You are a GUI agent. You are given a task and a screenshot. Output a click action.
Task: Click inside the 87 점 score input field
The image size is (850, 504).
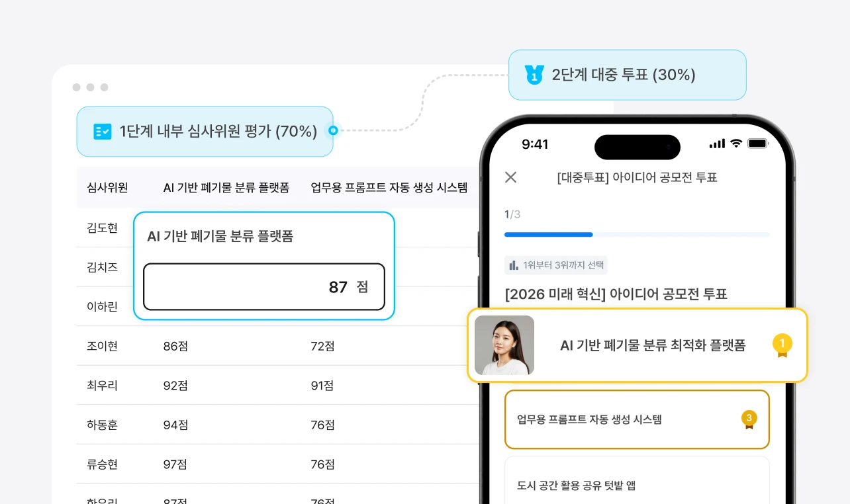point(264,286)
